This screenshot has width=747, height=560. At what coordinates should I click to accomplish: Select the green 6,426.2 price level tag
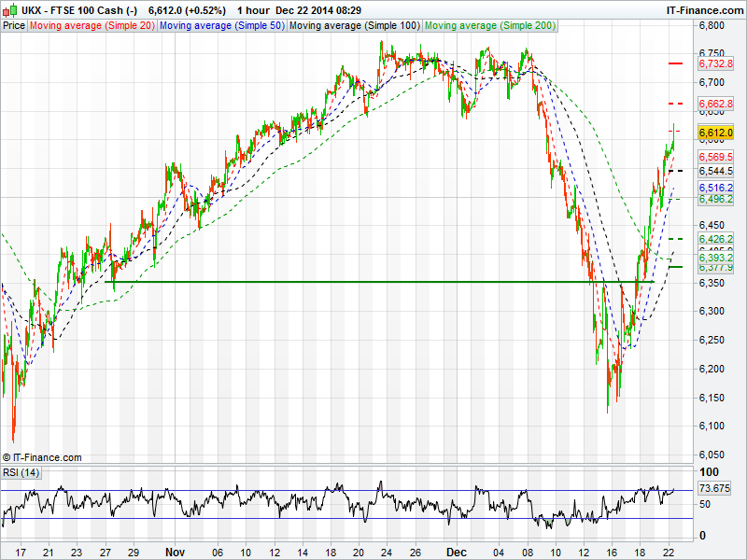coord(715,239)
